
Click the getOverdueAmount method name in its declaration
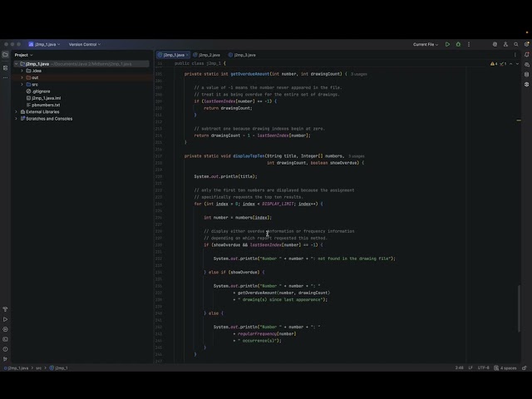[x=250, y=74]
